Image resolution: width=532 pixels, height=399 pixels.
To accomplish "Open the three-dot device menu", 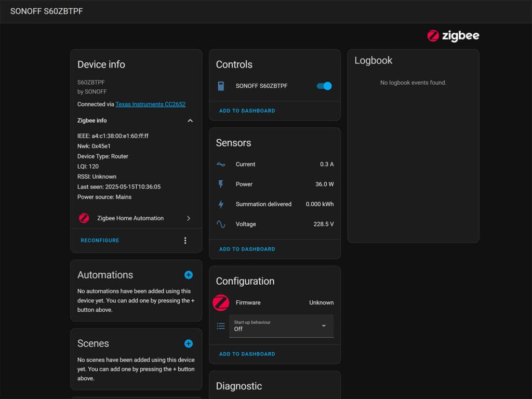I will pos(185,241).
